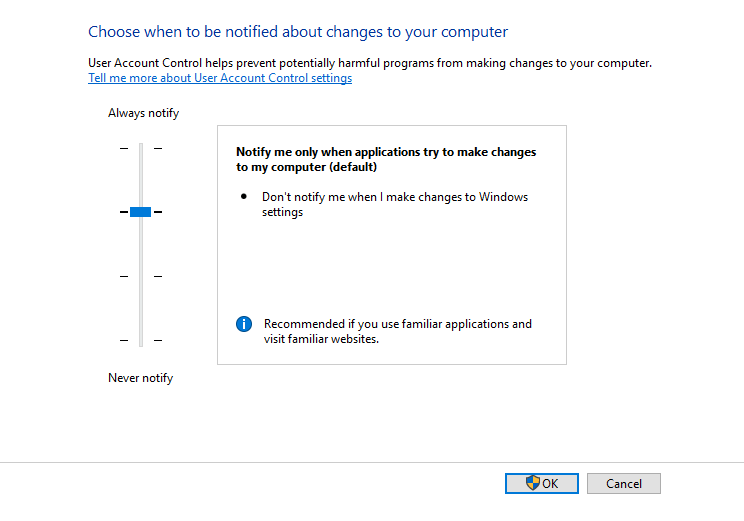Click the 'Recommended if you use familiar applications' text
This screenshot has width=744, height=521.
click(398, 331)
